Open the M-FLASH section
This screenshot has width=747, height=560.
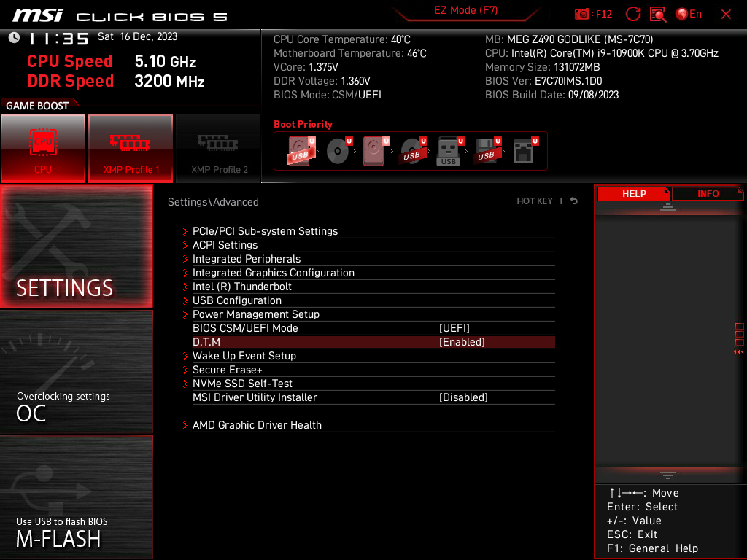76,497
